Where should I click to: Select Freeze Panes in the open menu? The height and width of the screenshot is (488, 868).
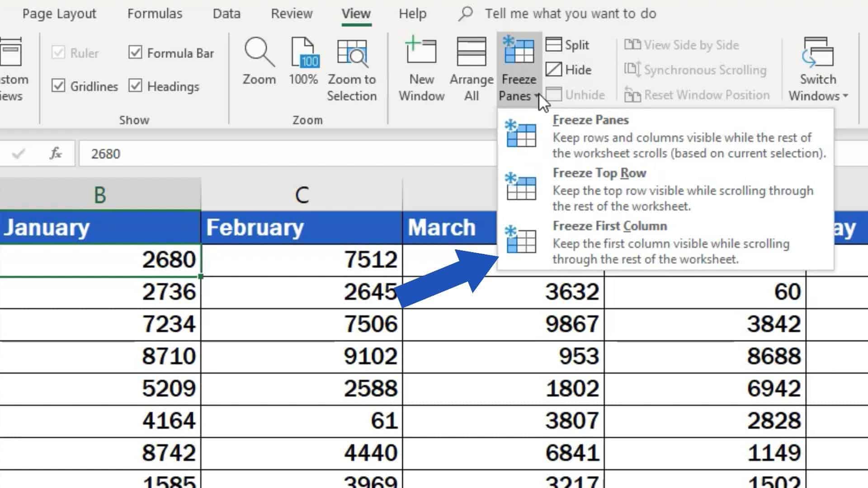(x=590, y=120)
